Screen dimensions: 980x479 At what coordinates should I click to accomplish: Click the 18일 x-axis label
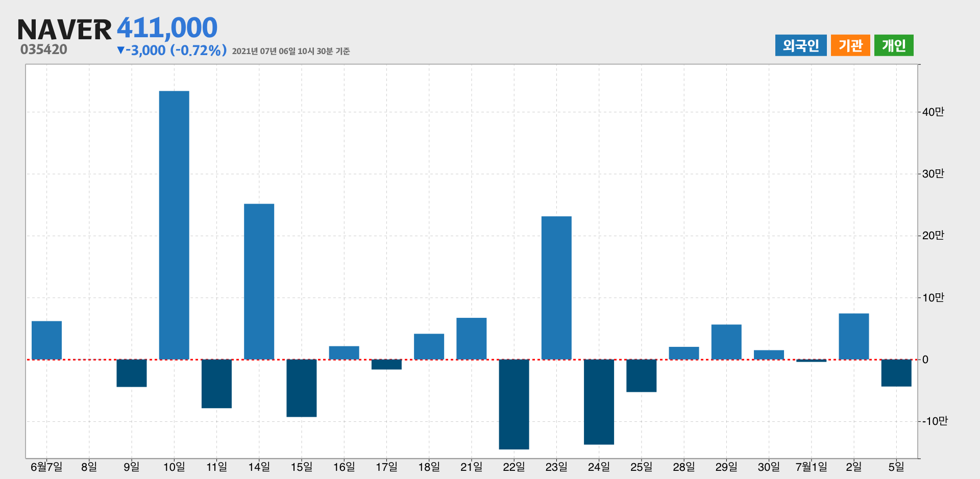pos(429,467)
